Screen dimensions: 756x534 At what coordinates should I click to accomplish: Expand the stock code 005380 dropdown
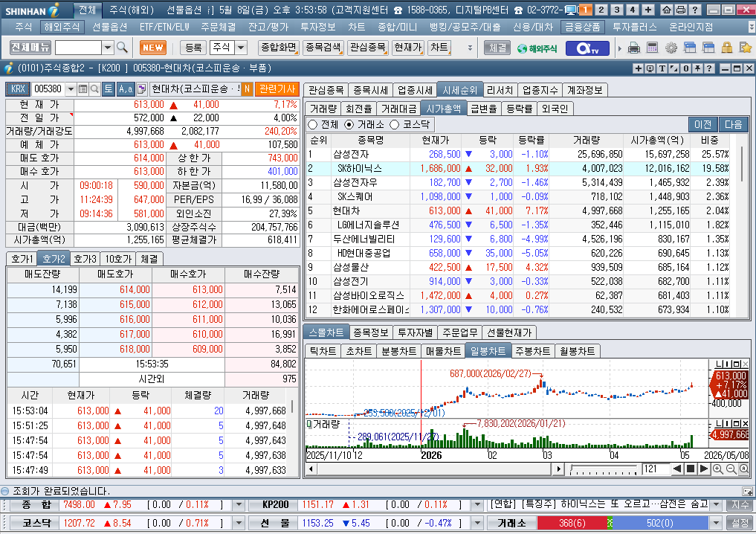pyautogui.click(x=71, y=89)
